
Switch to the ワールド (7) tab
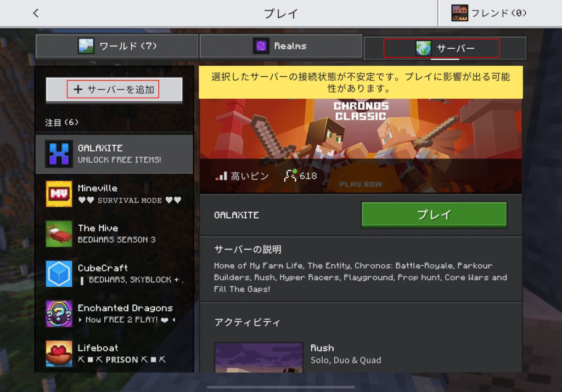pos(117,46)
